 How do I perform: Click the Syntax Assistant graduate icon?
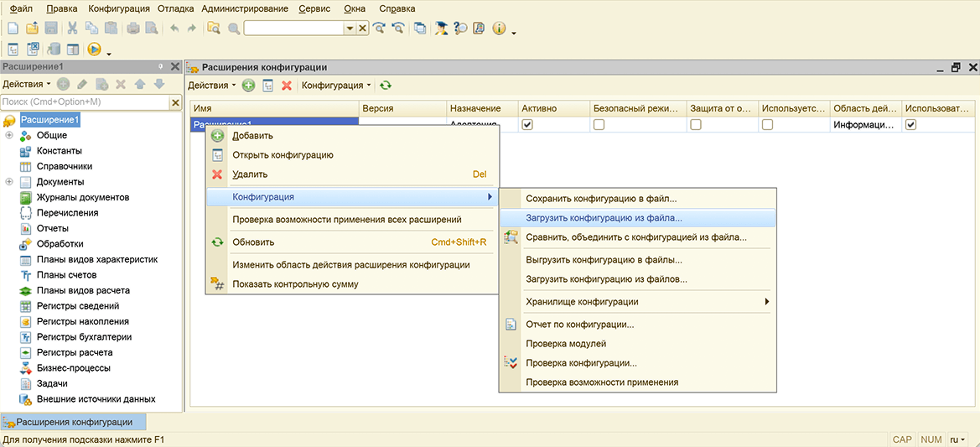pyautogui.click(x=441, y=29)
